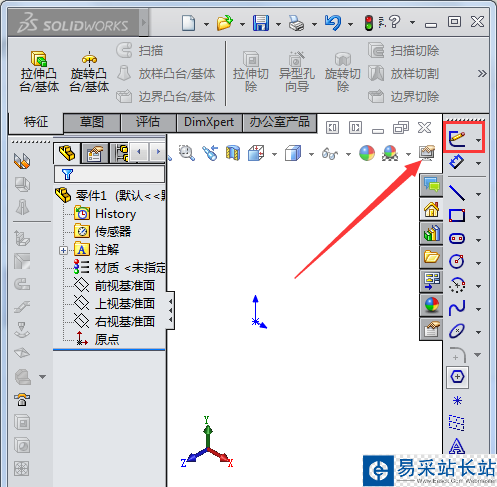Open Custom Properties icon in task pane
Viewport: 497px width, 487px height.
[x=431, y=329]
